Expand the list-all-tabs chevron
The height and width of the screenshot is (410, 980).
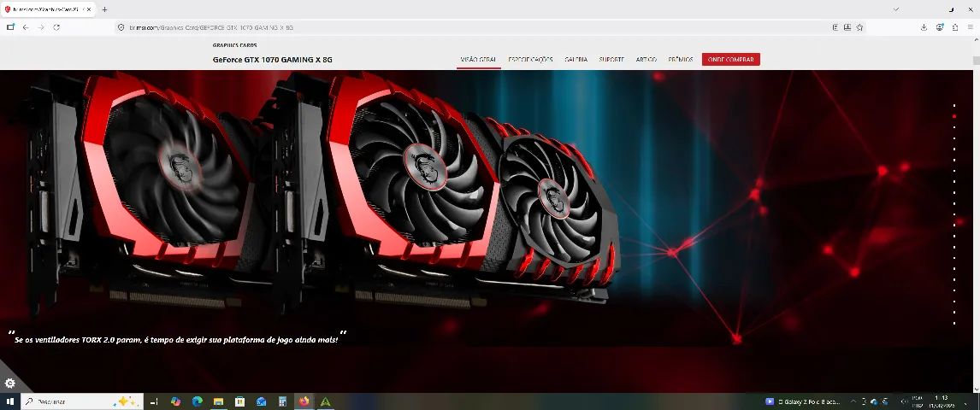[895, 9]
